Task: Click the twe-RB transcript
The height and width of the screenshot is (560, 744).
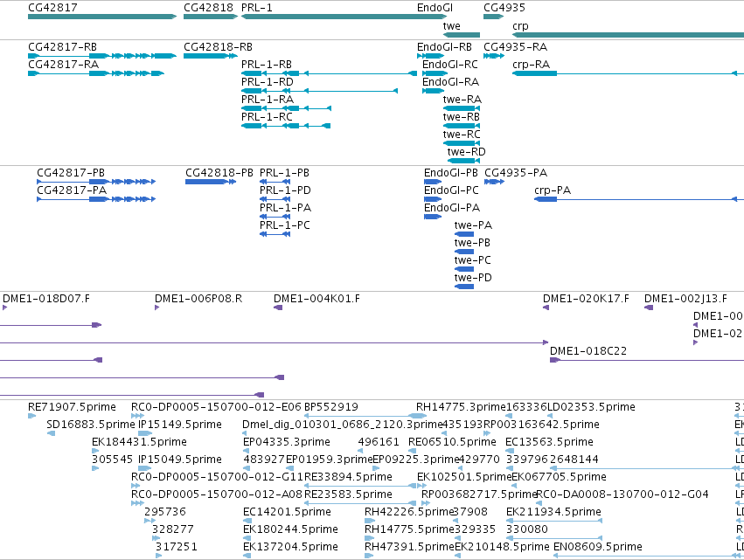Action: click(462, 126)
